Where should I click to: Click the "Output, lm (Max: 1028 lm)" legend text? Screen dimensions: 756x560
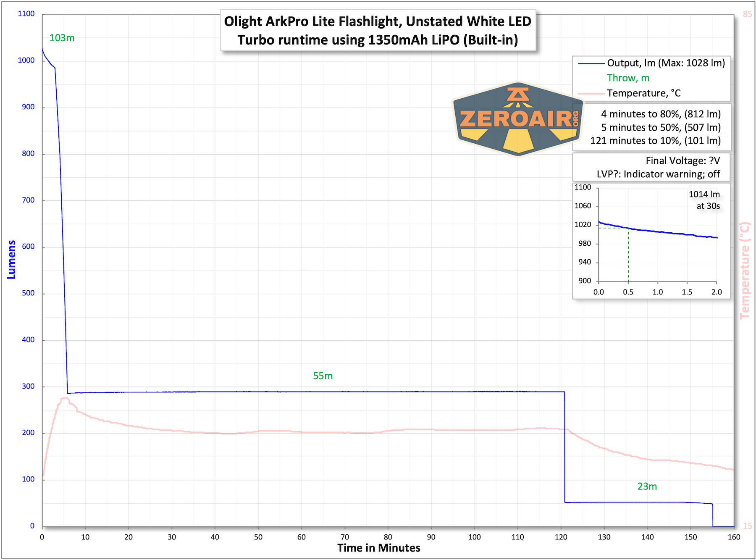(x=666, y=63)
